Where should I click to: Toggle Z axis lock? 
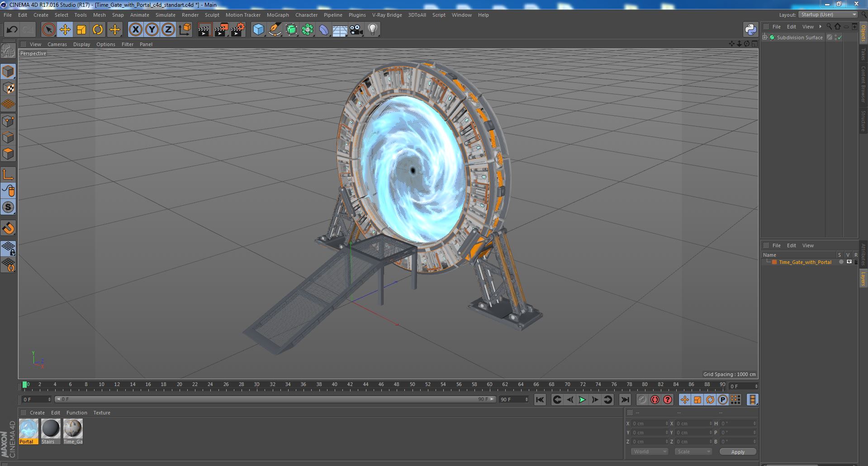pos(168,30)
